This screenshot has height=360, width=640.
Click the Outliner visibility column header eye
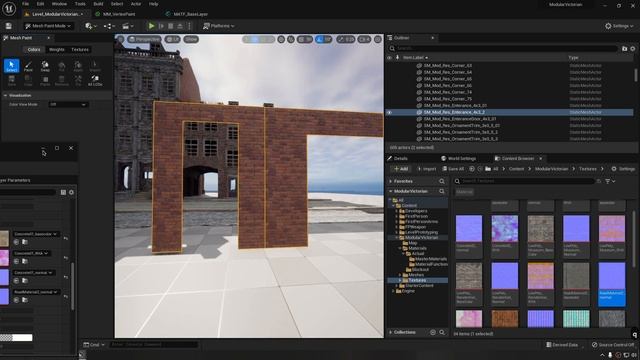[389, 58]
